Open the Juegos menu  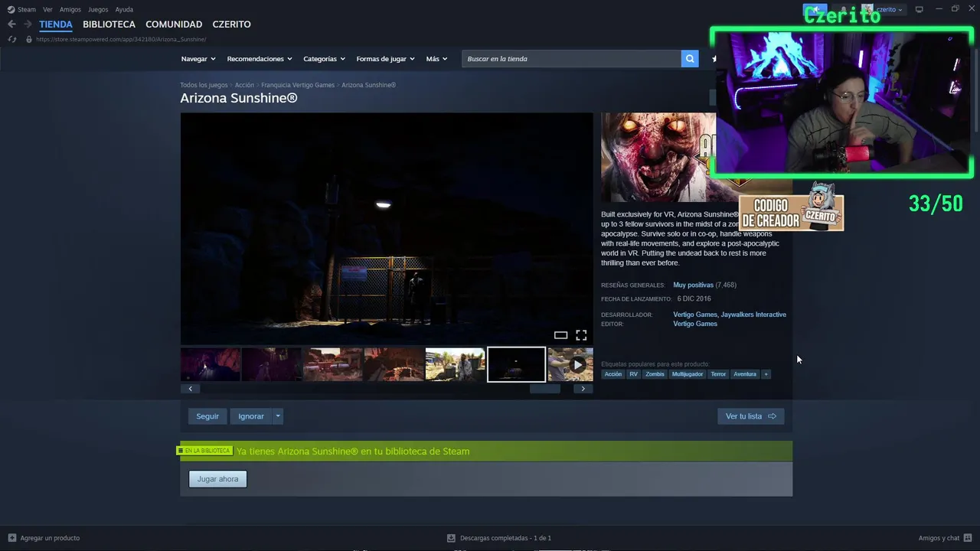click(x=98, y=10)
